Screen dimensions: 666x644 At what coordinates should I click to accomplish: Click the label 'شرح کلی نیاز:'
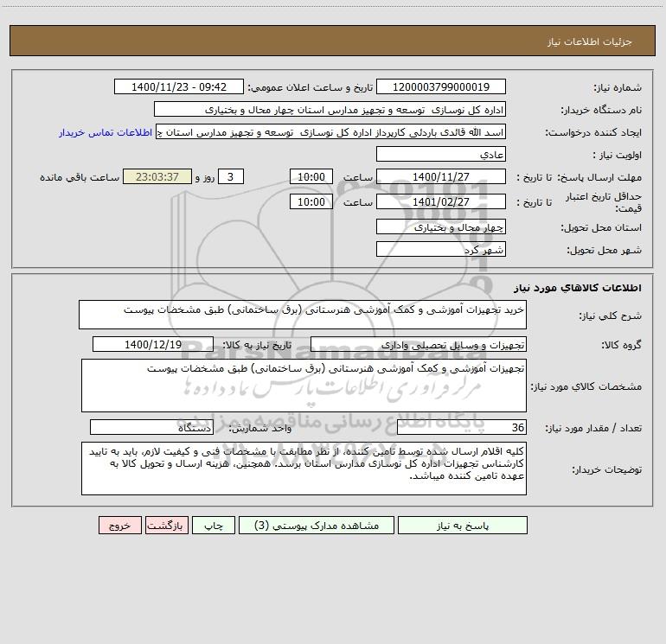611,316
